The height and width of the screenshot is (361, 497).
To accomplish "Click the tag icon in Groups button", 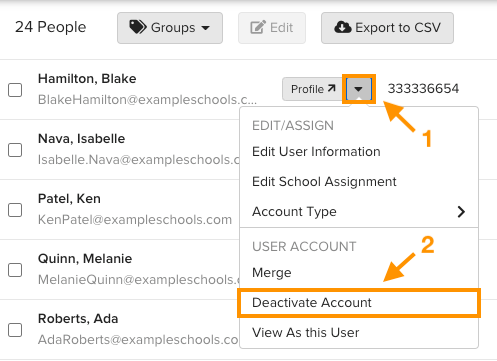I will click(x=138, y=27).
